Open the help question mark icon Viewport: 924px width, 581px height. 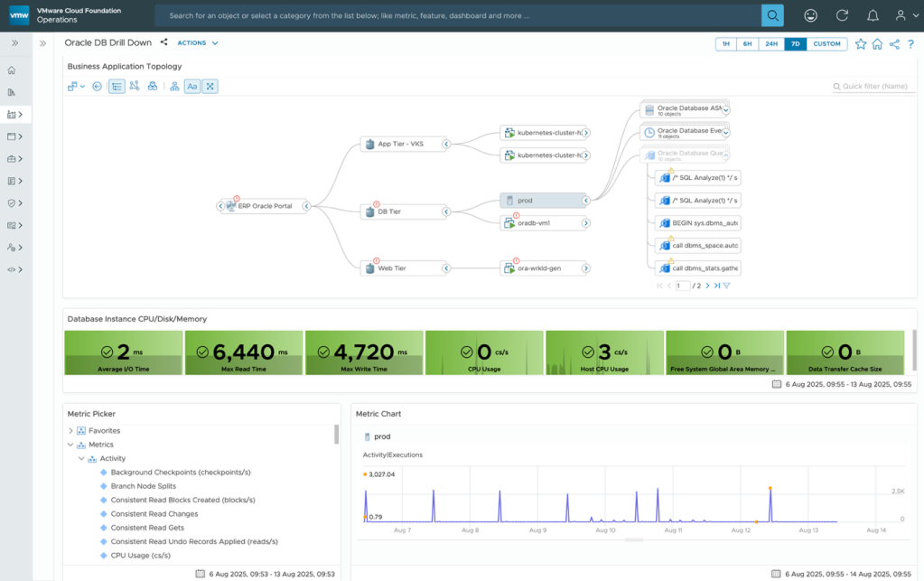pyautogui.click(x=910, y=43)
